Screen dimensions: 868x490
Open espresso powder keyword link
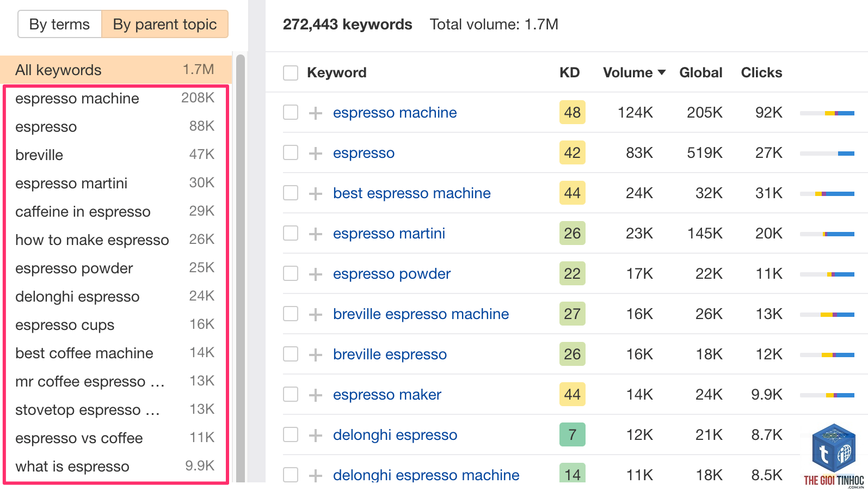point(392,274)
